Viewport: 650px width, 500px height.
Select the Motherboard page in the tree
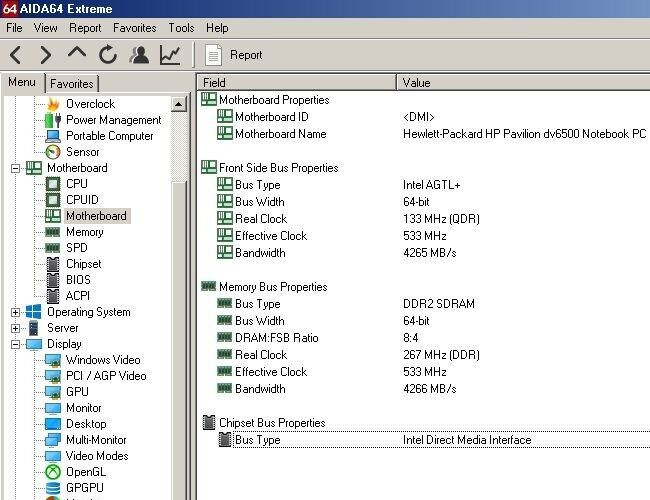coord(96,216)
